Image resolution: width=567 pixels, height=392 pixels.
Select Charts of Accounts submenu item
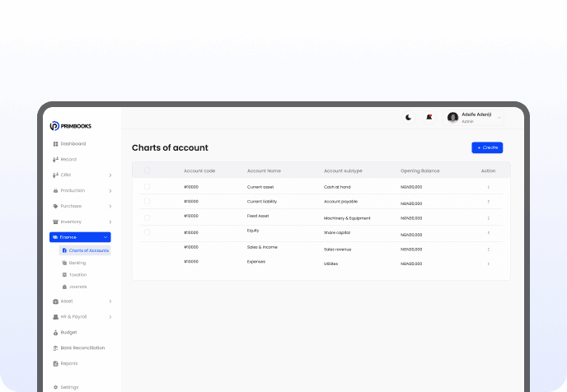tap(85, 250)
